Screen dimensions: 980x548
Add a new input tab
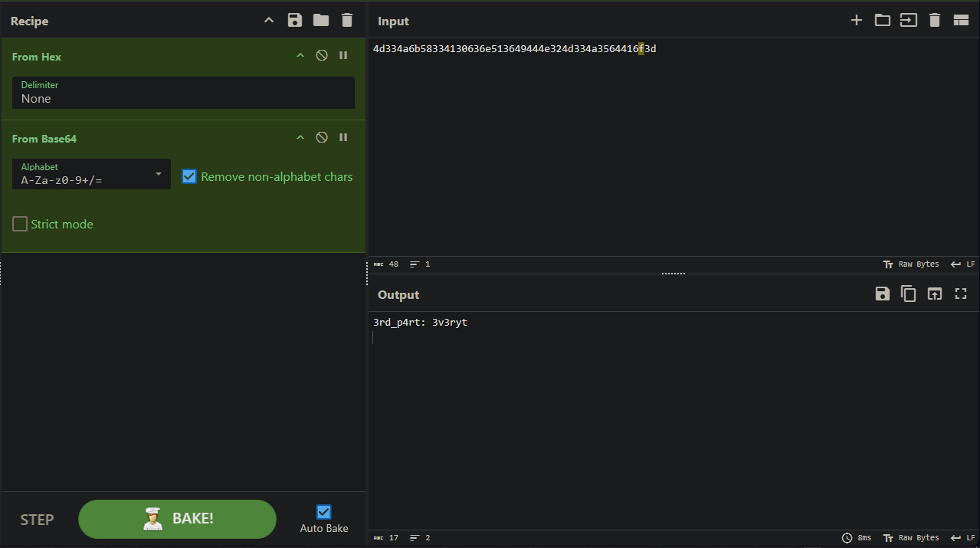pyautogui.click(x=857, y=21)
